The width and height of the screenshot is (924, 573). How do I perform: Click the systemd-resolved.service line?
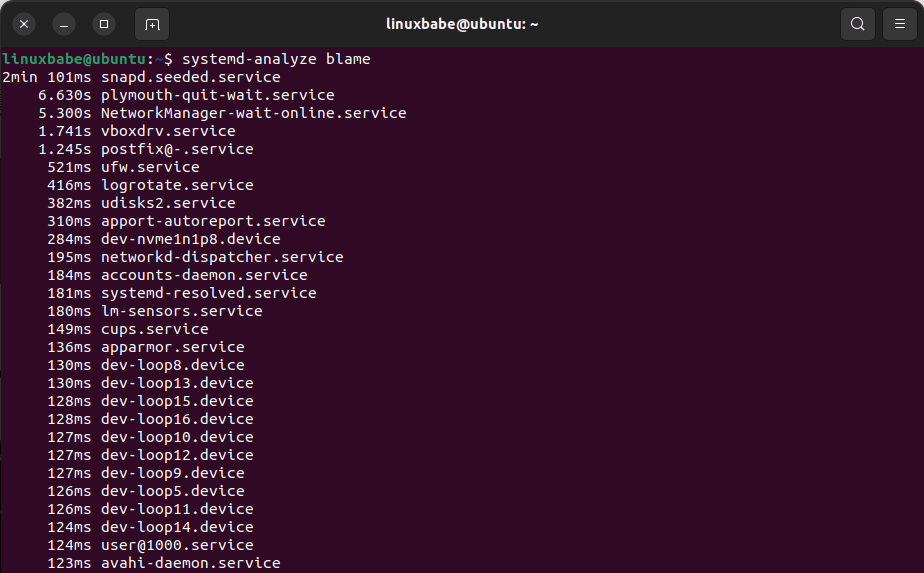click(x=208, y=293)
